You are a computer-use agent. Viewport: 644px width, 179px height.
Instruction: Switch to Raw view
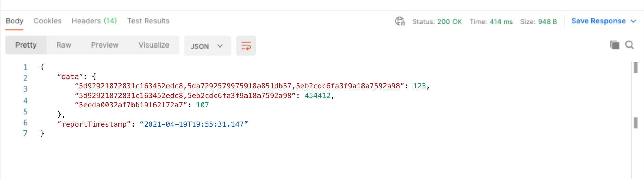pyautogui.click(x=64, y=45)
